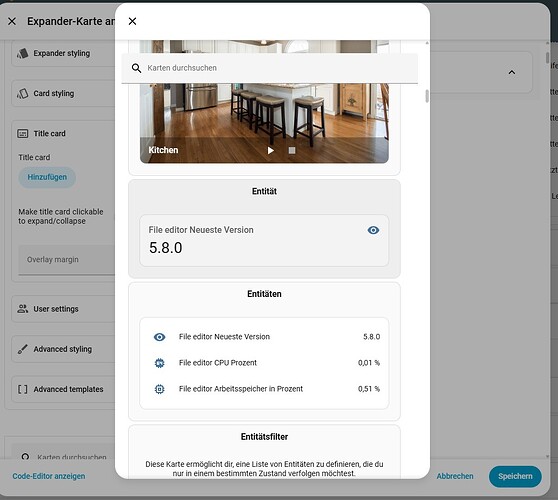The height and width of the screenshot is (500, 558).
Task: Click the Speichern button
Action: (x=515, y=476)
